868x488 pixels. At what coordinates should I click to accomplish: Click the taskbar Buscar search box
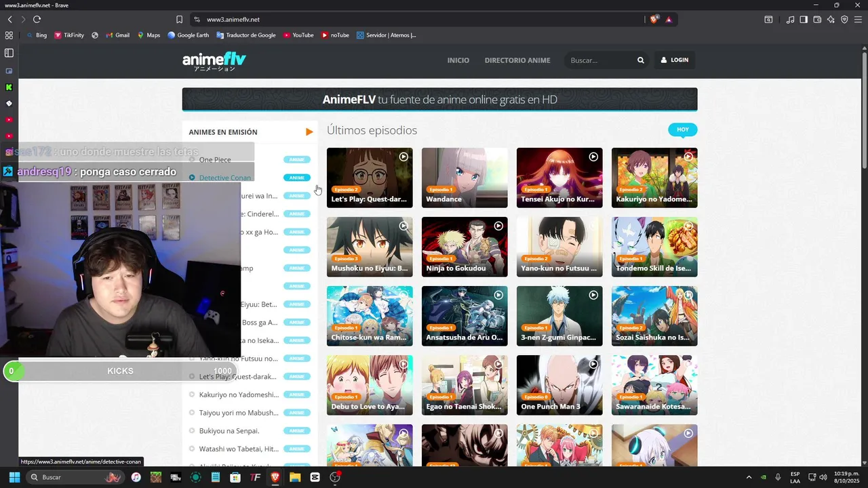pyautogui.click(x=75, y=477)
